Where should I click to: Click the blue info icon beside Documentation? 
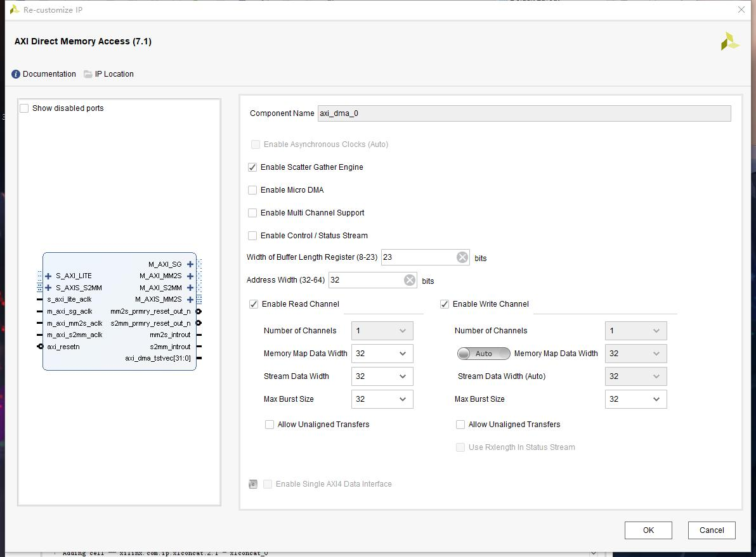point(15,74)
